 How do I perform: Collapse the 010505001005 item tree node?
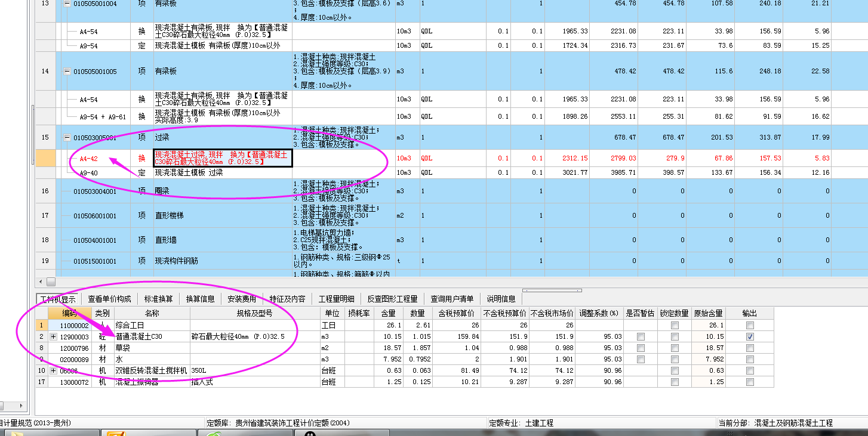pyautogui.click(x=67, y=72)
